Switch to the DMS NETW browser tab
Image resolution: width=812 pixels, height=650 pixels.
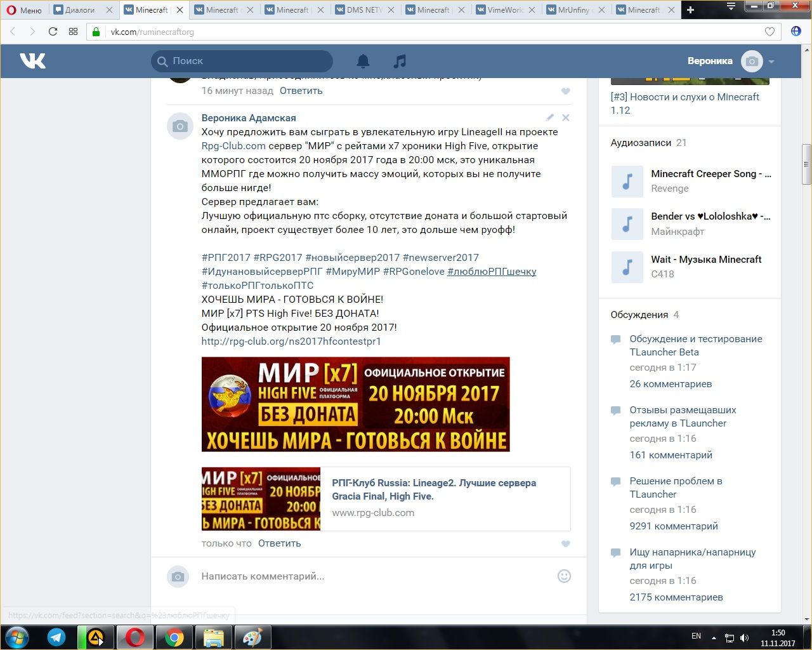[x=364, y=10]
